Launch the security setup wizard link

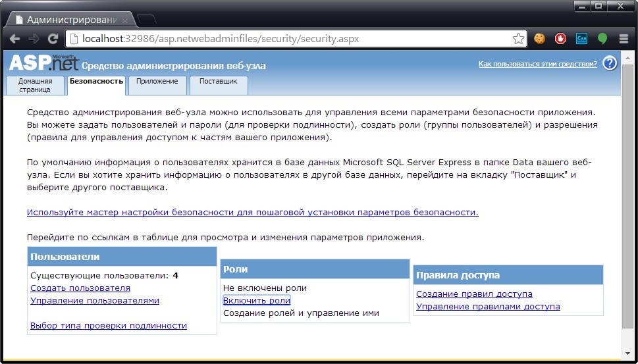click(x=253, y=213)
